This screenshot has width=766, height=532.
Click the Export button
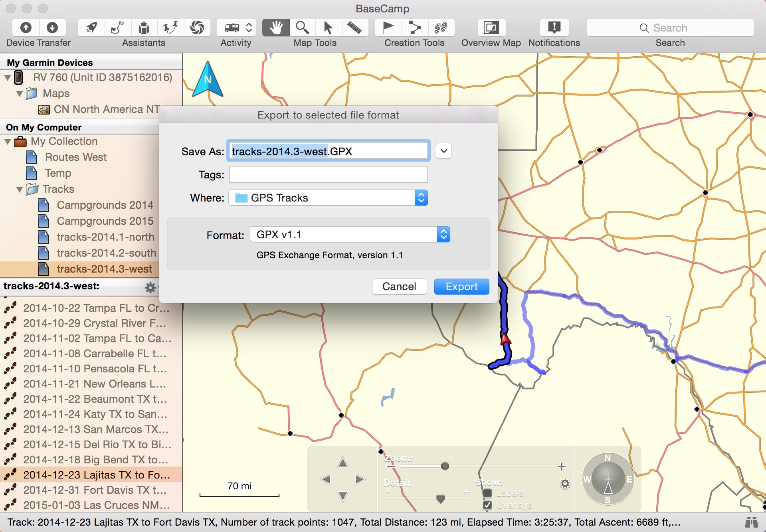[x=461, y=287]
